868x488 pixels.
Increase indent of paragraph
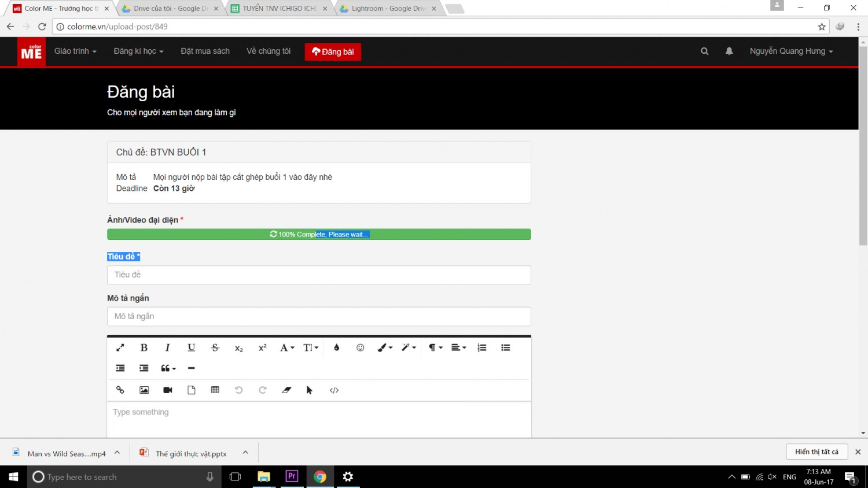[144, 368]
